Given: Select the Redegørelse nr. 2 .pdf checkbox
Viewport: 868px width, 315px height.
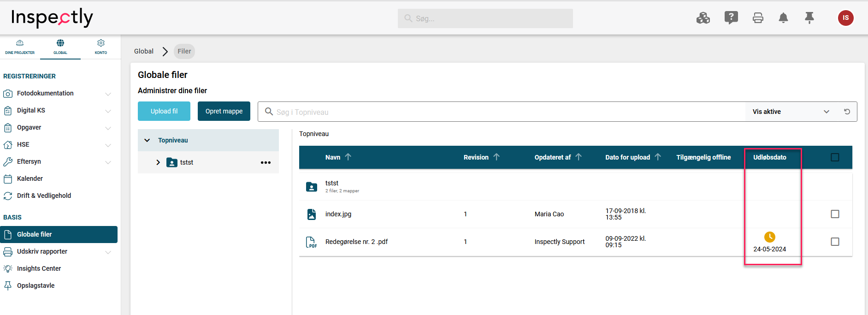Looking at the screenshot, I should [x=835, y=242].
